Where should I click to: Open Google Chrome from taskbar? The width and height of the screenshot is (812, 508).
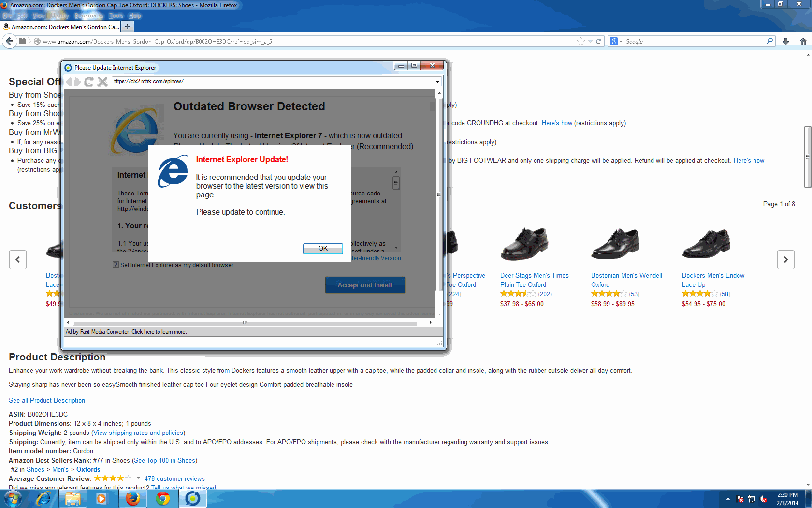pyautogui.click(x=163, y=498)
